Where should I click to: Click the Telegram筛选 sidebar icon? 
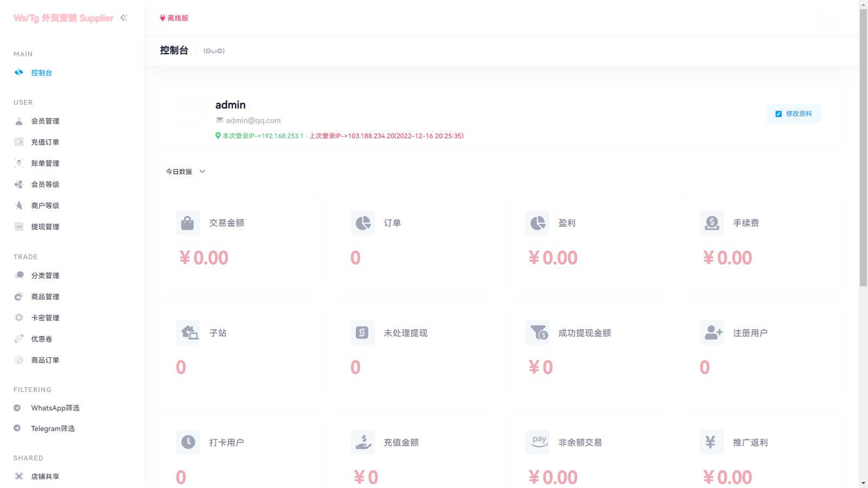[x=17, y=428]
